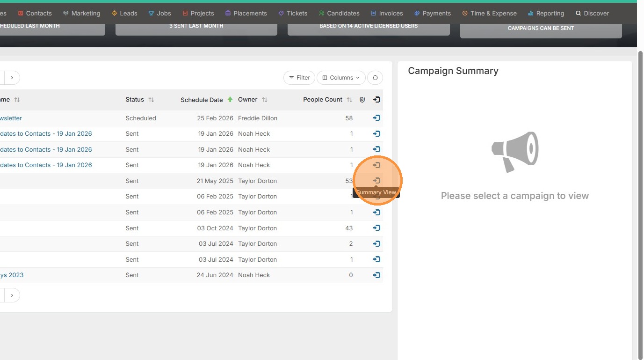Click the '25 Feb 2026' schedule date cell

coord(215,118)
